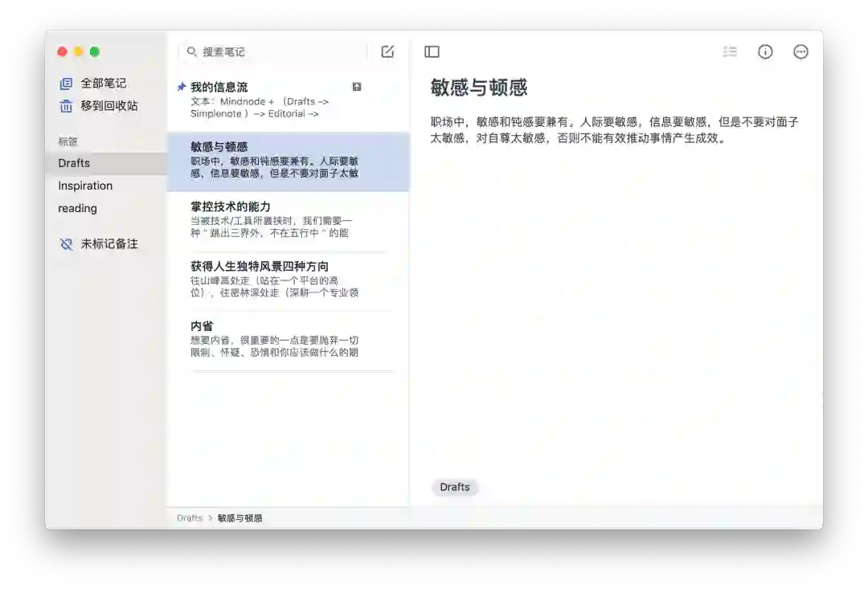The width and height of the screenshot is (868, 589).
Task: Click the new note compose icon
Action: 387,51
